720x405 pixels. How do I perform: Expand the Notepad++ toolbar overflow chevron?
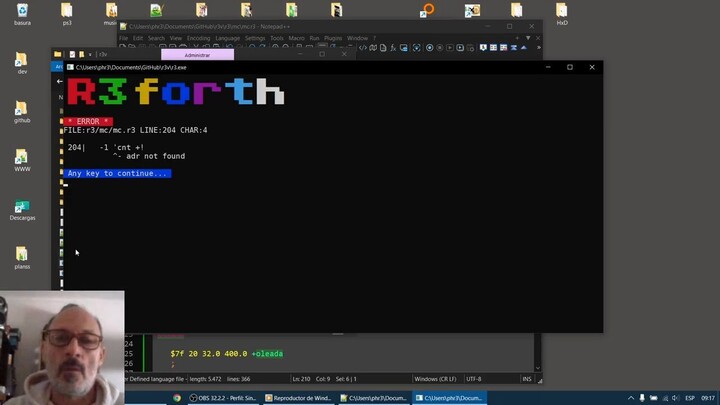pos(539,48)
